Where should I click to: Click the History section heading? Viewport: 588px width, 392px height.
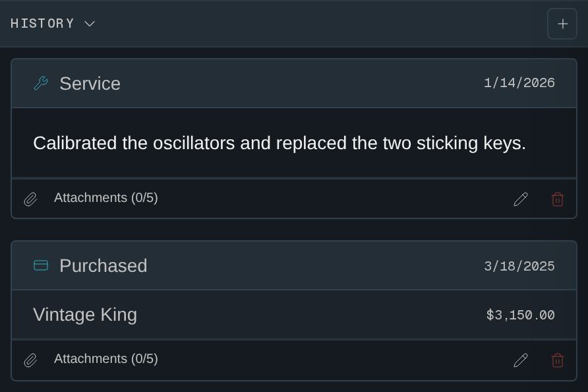coord(42,23)
